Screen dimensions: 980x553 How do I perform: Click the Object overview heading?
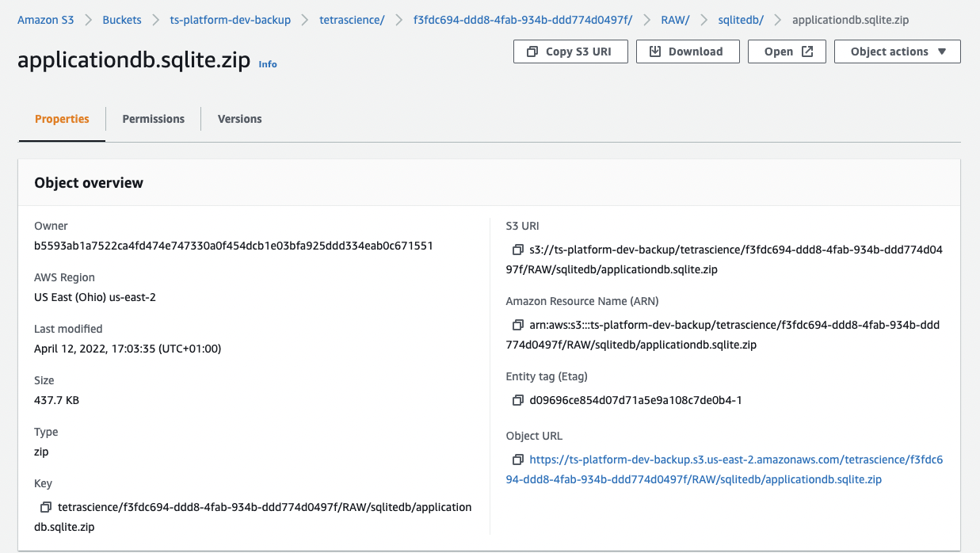point(89,183)
